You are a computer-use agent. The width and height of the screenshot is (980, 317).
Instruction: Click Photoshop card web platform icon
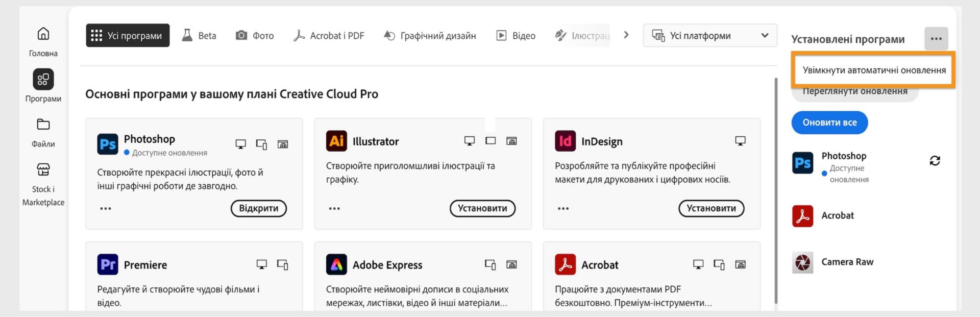point(282,144)
